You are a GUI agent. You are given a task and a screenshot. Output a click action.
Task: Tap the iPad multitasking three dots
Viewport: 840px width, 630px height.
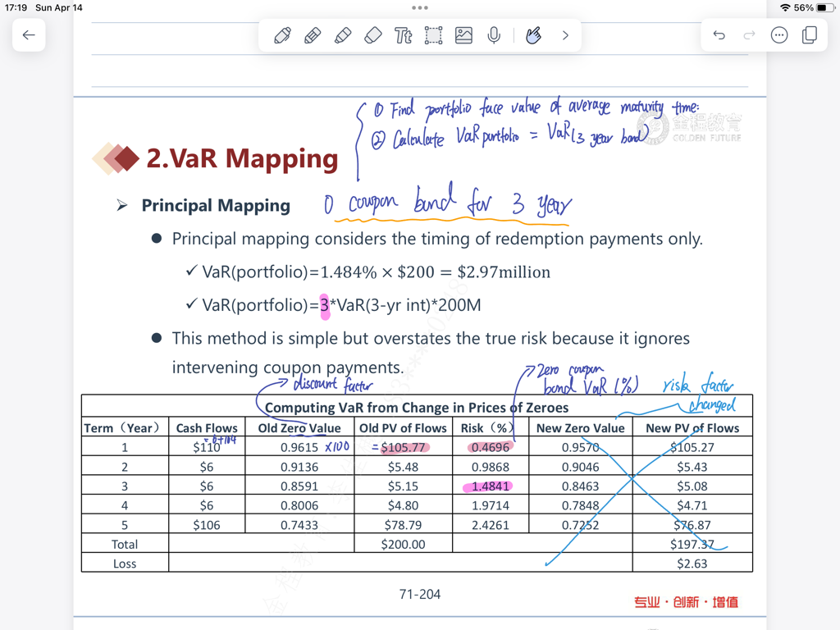pyautogui.click(x=420, y=7)
